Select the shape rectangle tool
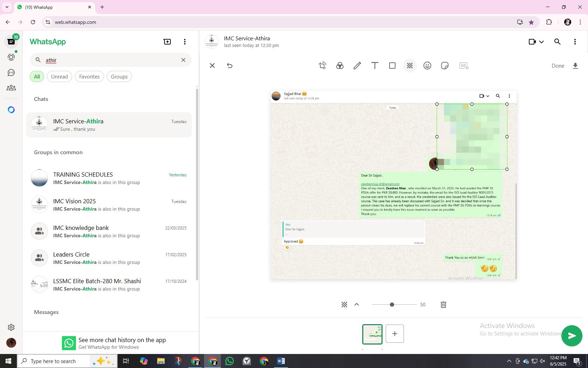 click(x=392, y=66)
